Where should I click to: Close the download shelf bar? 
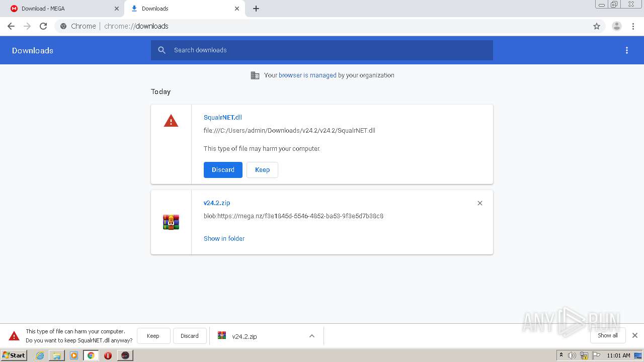[635, 335]
